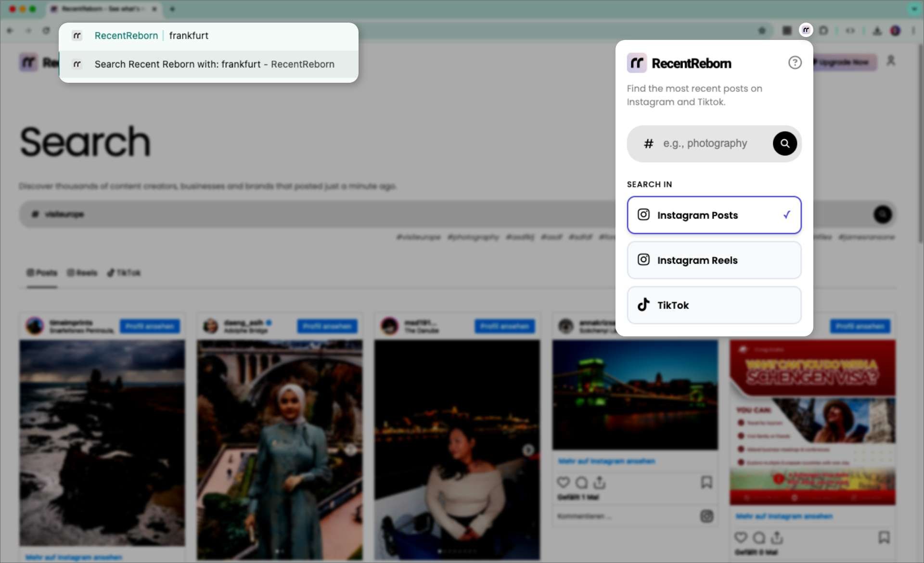Open the user account icon on the page
Viewport: 924px width, 563px height.
[891, 61]
